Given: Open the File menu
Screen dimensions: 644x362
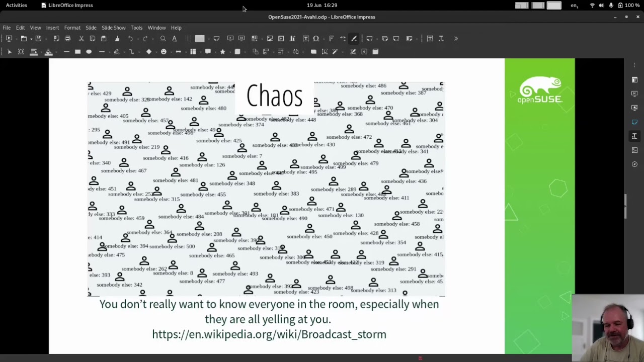Looking at the screenshot, I should (7, 28).
